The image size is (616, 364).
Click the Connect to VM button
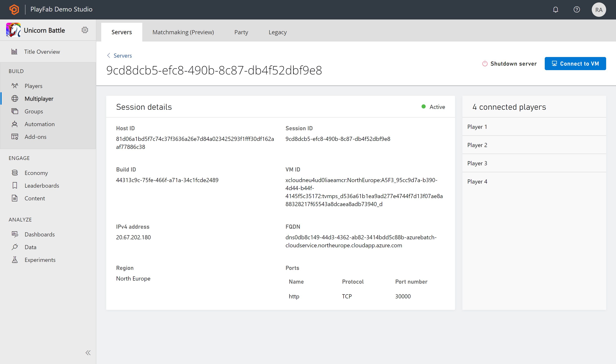click(x=575, y=64)
